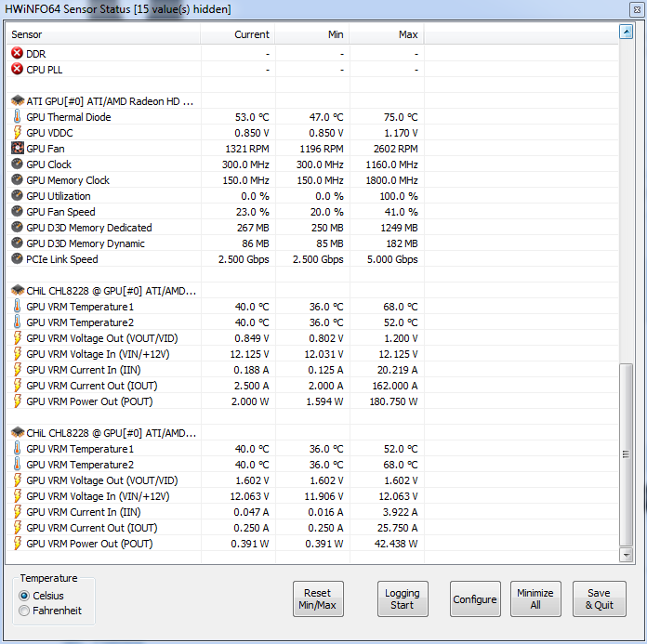Click the gauge icon beside GPU D3D Memory Dedicated
647x644 pixels.
coord(17,228)
